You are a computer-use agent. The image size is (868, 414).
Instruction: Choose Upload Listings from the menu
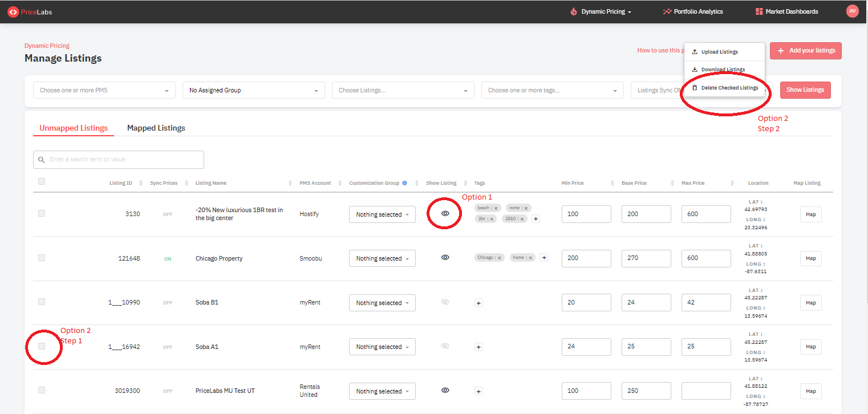724,52
